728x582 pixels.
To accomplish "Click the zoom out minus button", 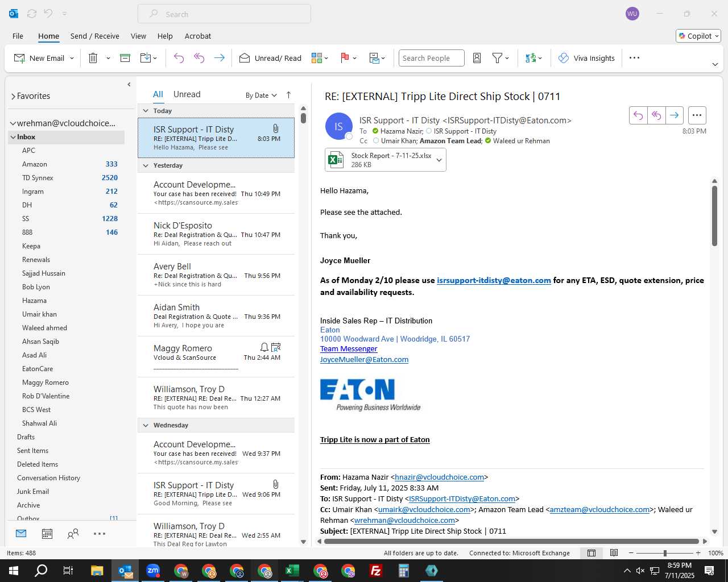I will (x=631, y=553).
